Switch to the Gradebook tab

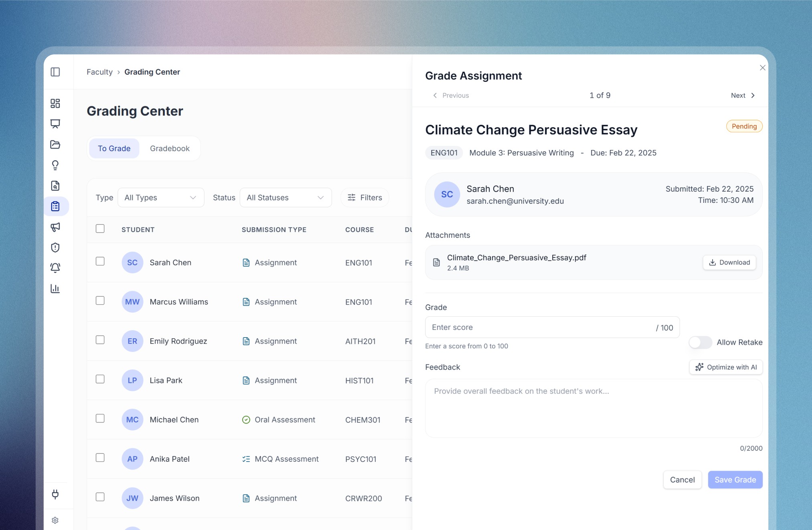coord(170,148)
